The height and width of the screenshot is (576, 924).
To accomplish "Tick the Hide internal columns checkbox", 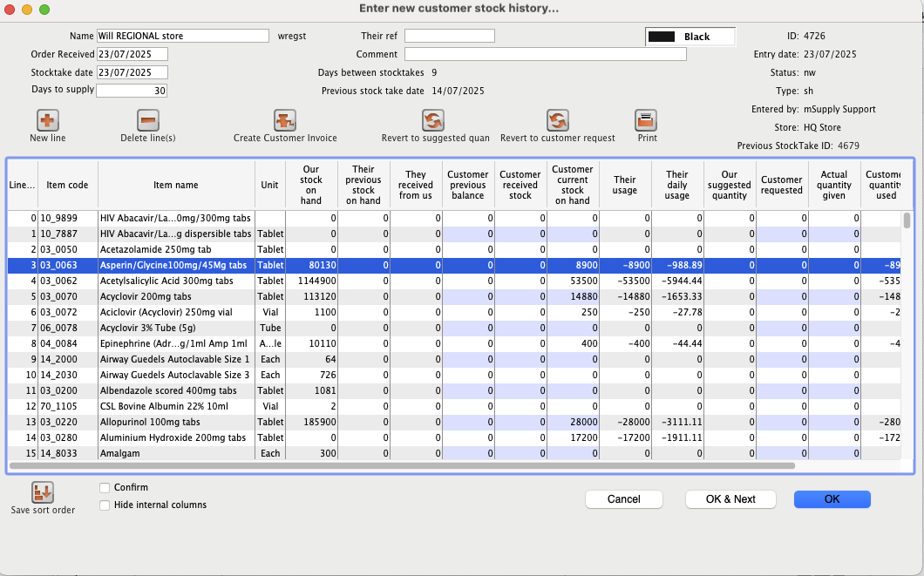I will click(x=105, y=505).
